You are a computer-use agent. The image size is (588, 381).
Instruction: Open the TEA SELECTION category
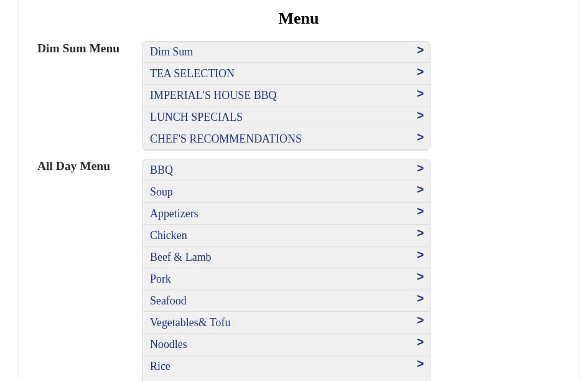192,73
